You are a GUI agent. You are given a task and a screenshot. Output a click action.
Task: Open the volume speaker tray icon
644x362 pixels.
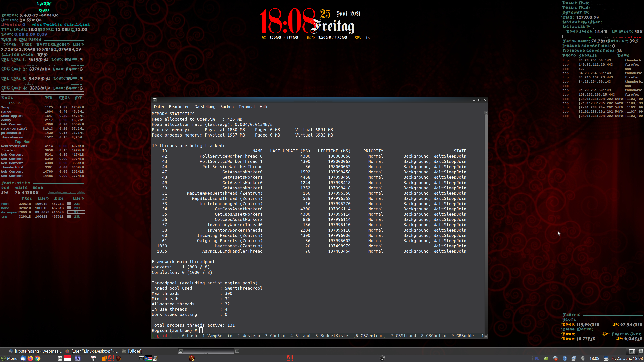pos(583,358)
